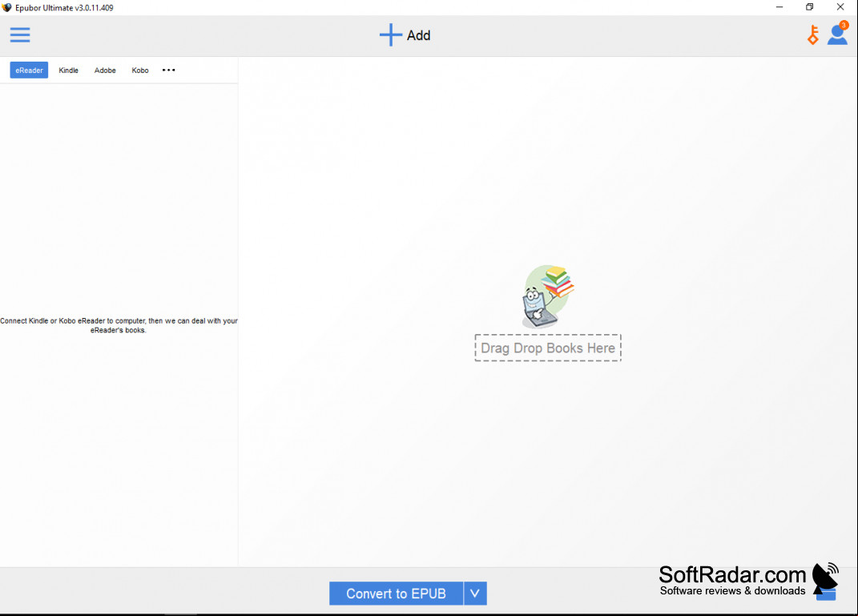The height and width of the screenshot is (616, 858).
Task: Click the Convert to EPUB button
Action: pyautogui.click(x=397, y=594)
